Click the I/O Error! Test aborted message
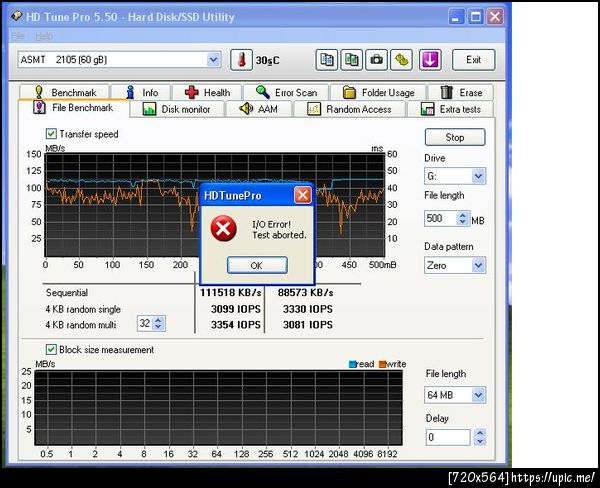 tap(279, 230)
